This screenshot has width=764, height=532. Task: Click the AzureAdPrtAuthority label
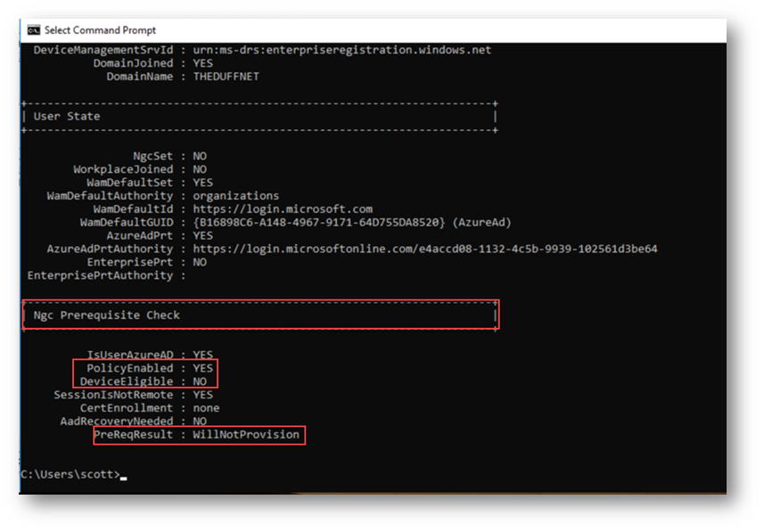tap(110, 249)
